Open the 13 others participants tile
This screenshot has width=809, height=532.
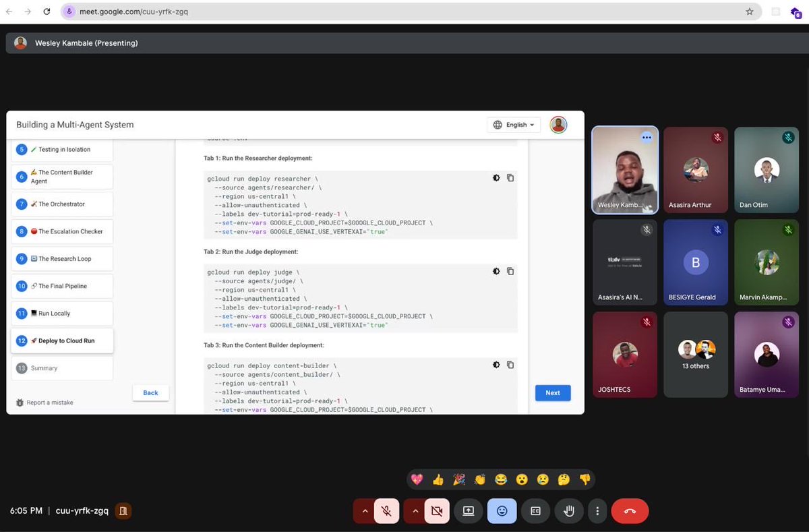[x=696, y=355]
